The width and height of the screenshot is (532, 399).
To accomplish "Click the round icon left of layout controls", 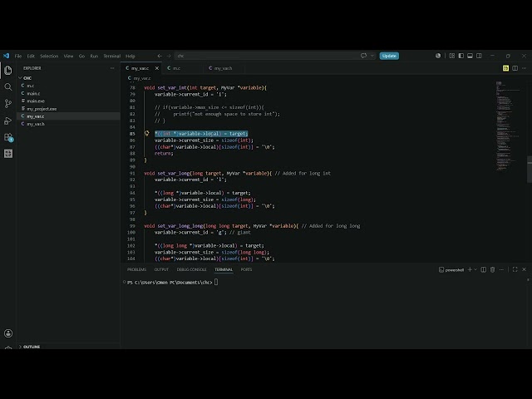I will click(438, 56).
